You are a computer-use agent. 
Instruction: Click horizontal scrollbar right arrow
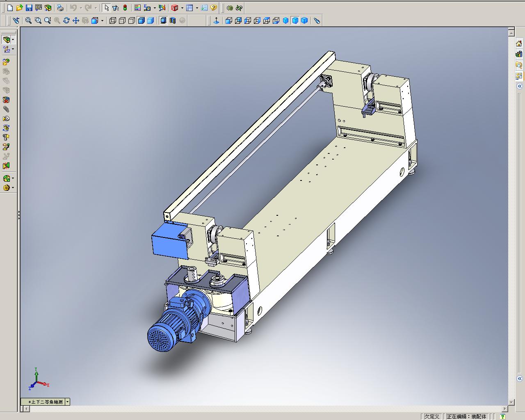pos(505,409)
